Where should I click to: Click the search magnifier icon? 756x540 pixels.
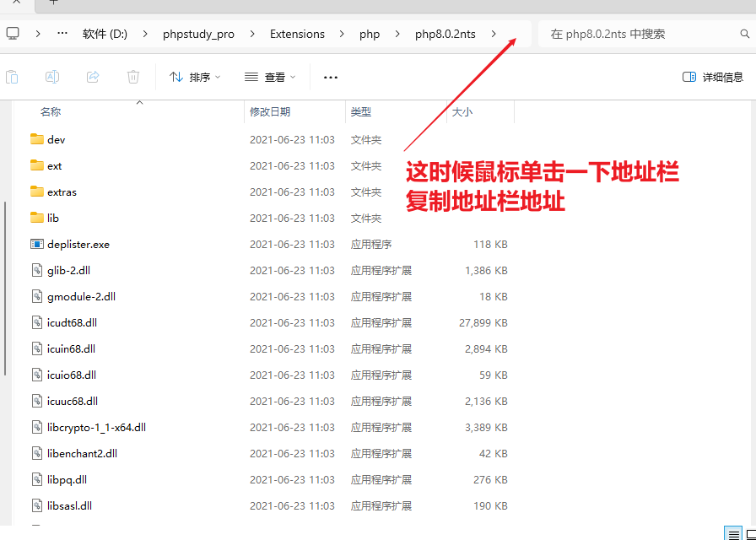[x=744, y=35]
